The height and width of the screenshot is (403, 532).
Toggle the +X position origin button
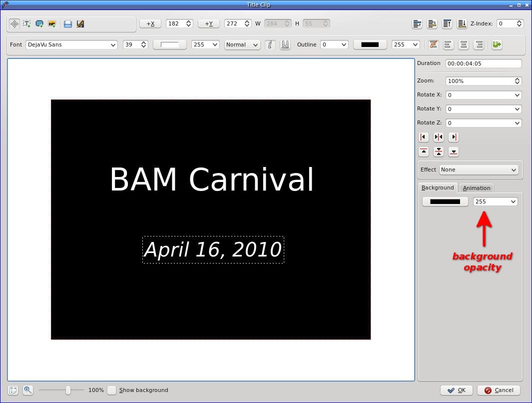pos(150,24)
